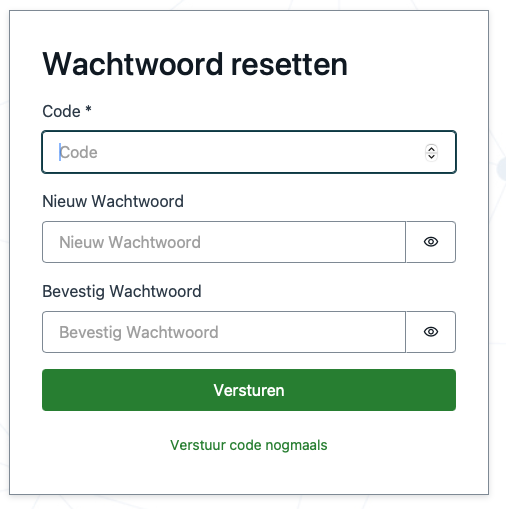Click the Wachtwoord resetten heading
The image size is (506, 509).
pyautogui.click(x=195, y=64)
